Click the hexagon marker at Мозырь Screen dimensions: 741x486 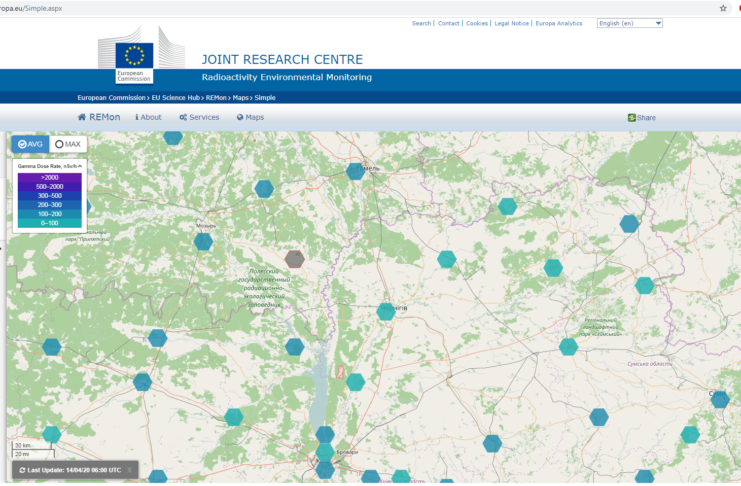click(x=203, y=242)
